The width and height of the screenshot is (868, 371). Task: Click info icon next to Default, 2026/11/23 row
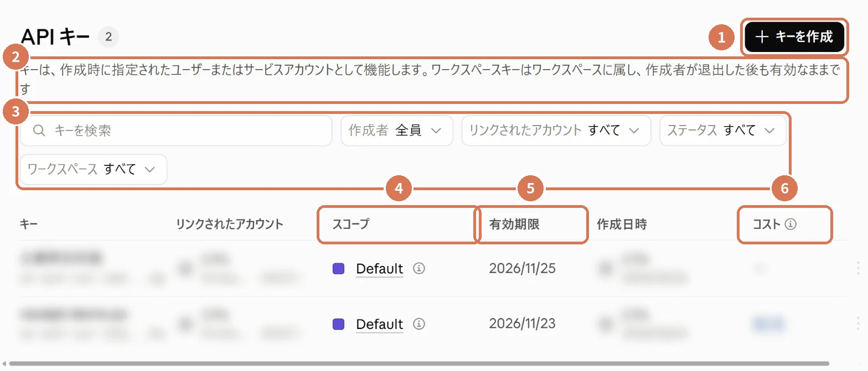(419, 323)
